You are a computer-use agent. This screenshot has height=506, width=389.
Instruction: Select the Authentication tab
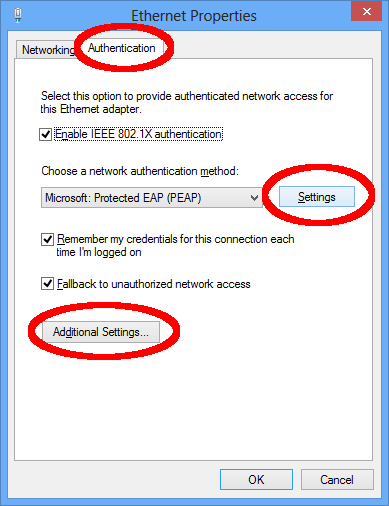tap(122, 48)
